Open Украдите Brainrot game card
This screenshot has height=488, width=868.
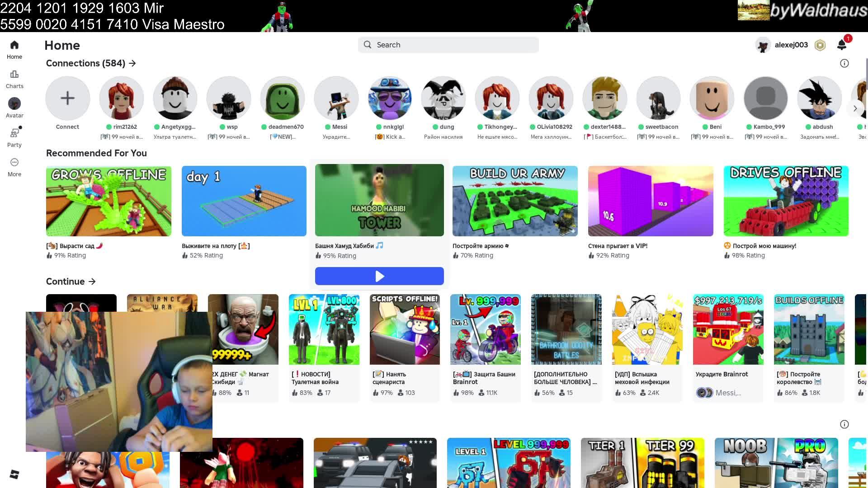(x=728, y=329)
